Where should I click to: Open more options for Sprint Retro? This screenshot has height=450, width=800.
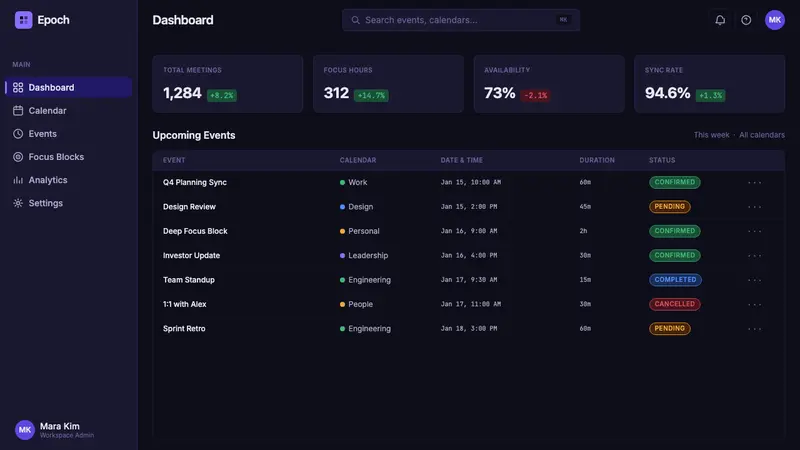click(x=754, y=329)
